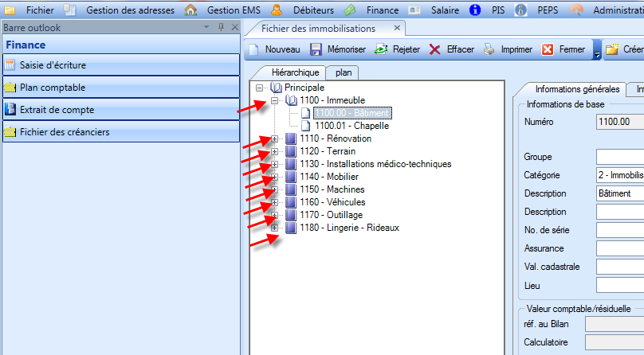Click the Finance money icon
Image resolution: width=644 pixels, height=355 pixels.
tap(350, 10)
